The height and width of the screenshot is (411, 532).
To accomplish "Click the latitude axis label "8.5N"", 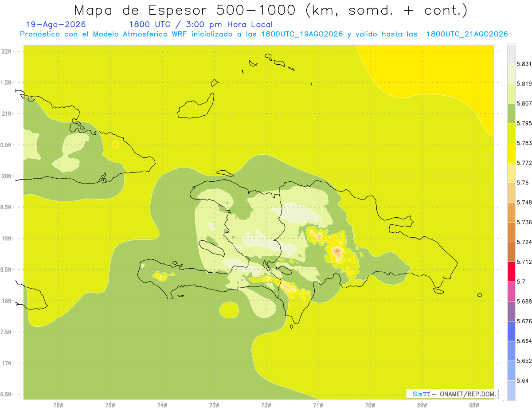I will [x=6, y=270].
